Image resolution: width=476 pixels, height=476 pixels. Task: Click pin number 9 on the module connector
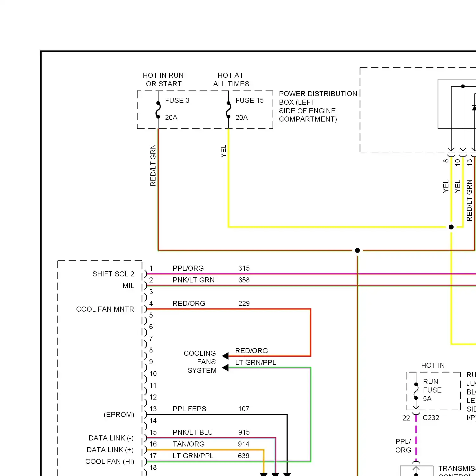point(151,362)
